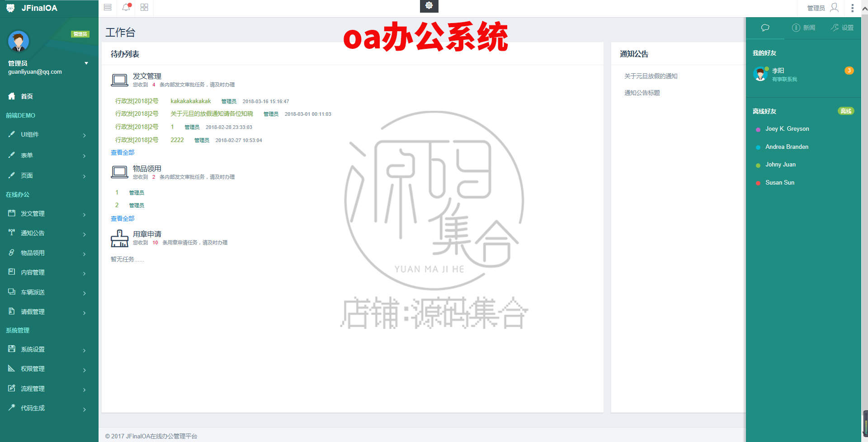Click the 2018-03-16 15:16:47 timestamp
The height and width of the screenshot is (442, 868).
pyautogui.click(x=266, y=101)
